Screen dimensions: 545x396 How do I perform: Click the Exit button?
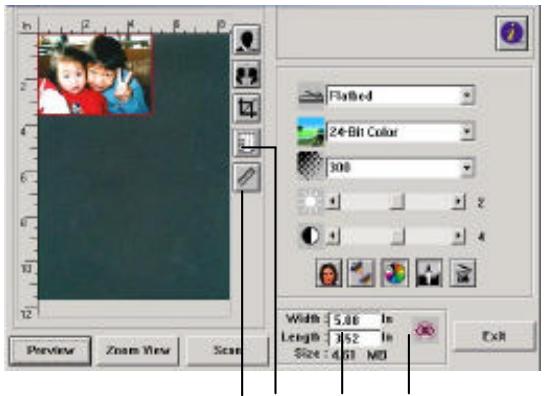(x=495, y=336)
